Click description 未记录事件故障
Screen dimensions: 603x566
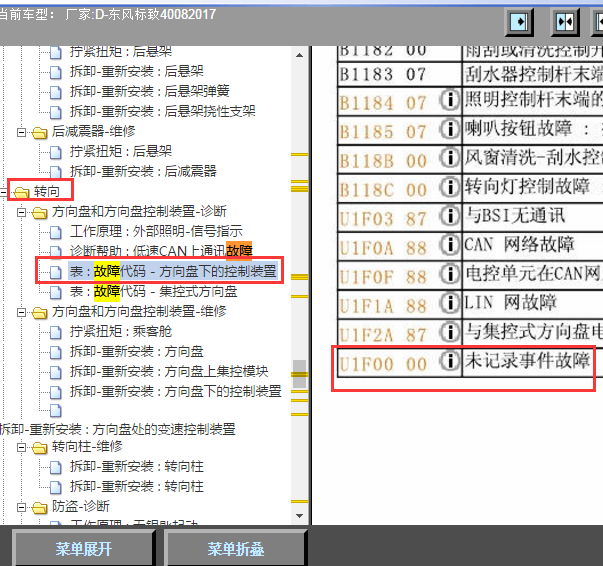pyautogui.click(x=527, y=361)
